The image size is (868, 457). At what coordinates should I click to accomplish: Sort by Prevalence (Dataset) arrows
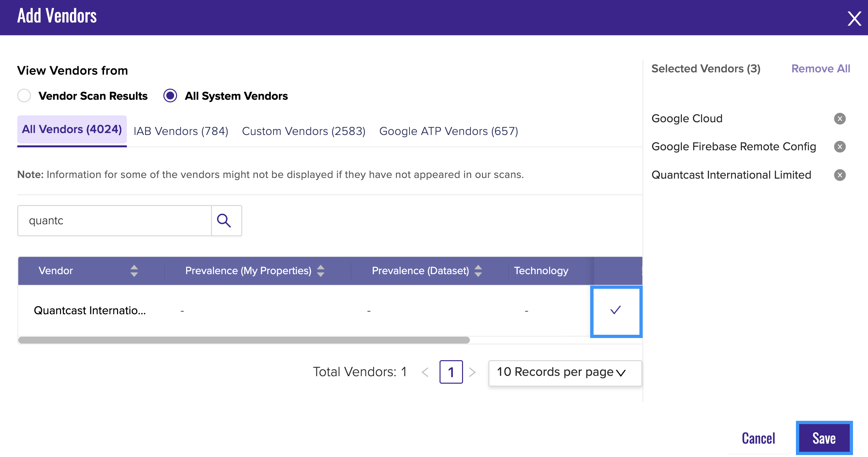(x=478, y=271)
